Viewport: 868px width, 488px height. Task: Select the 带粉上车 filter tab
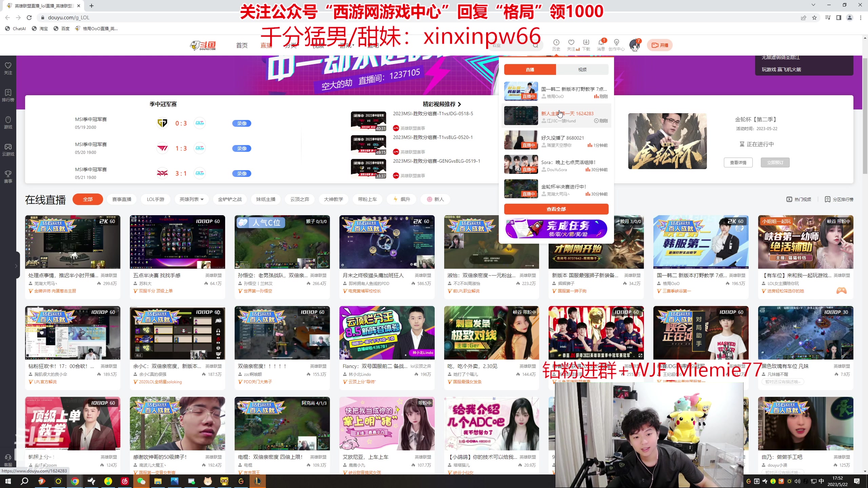(x=368, y=199)
